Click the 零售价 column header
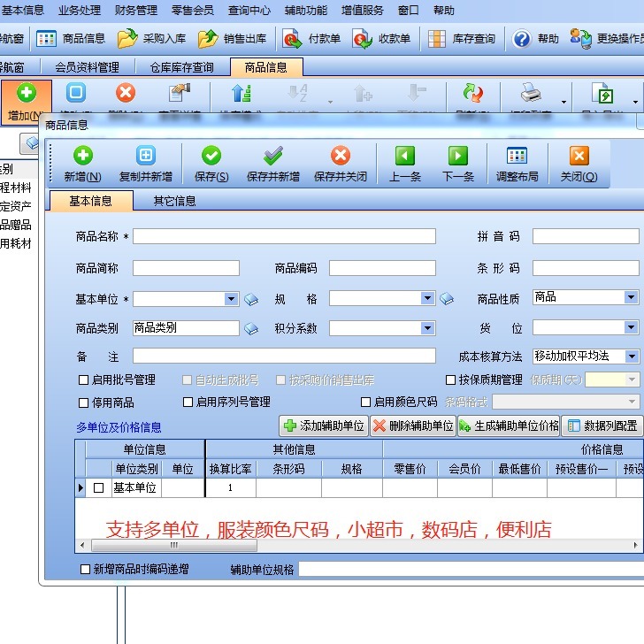The width and height of the screenshot is (644, 644). pos(410,469)
